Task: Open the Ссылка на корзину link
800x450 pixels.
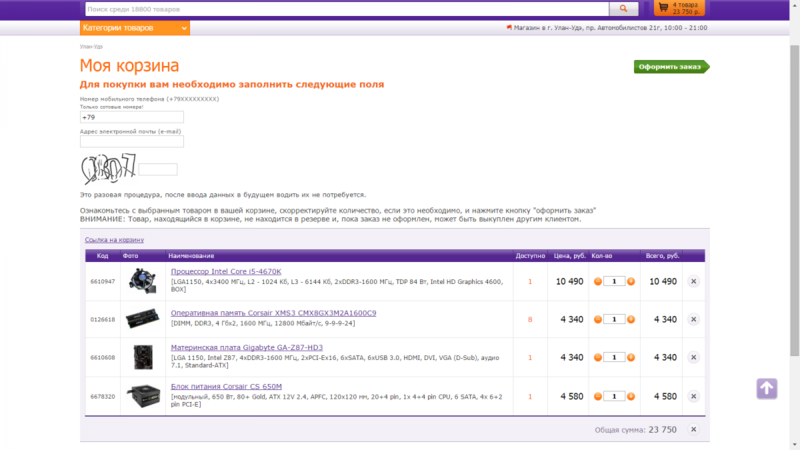Action: pos(114,240)
